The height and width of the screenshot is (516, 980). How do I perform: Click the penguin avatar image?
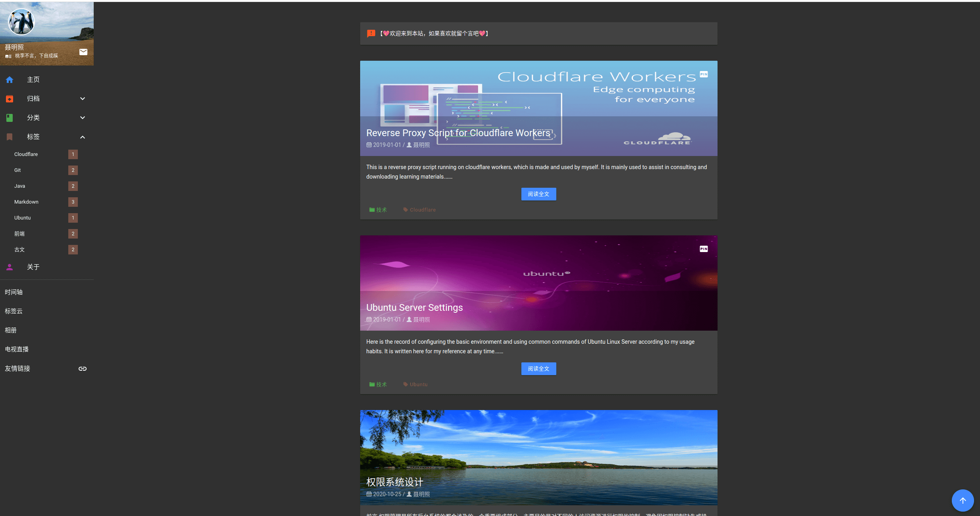pyautogui.click(x=21, y=22)
